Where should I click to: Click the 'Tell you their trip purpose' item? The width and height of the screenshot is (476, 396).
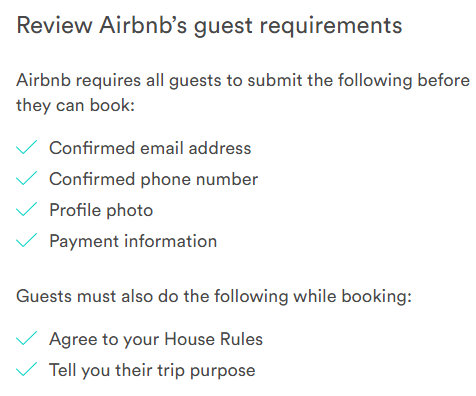coord(152,370)
